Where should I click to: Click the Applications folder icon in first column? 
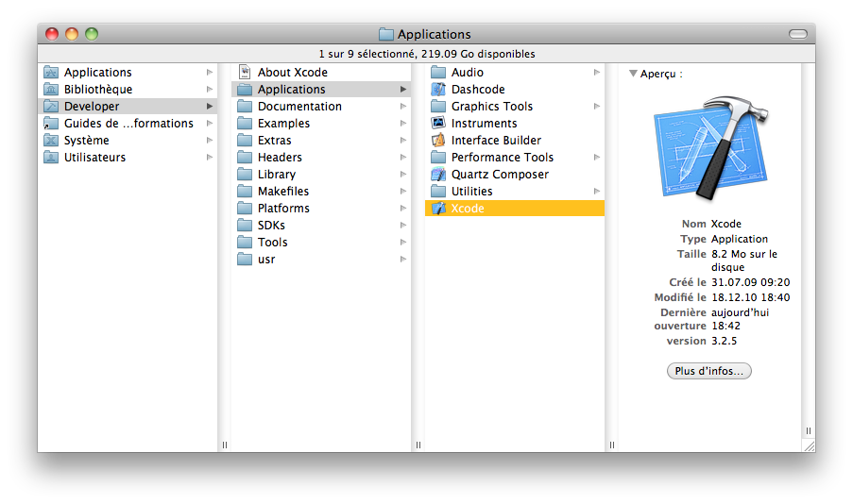(51, 72)
